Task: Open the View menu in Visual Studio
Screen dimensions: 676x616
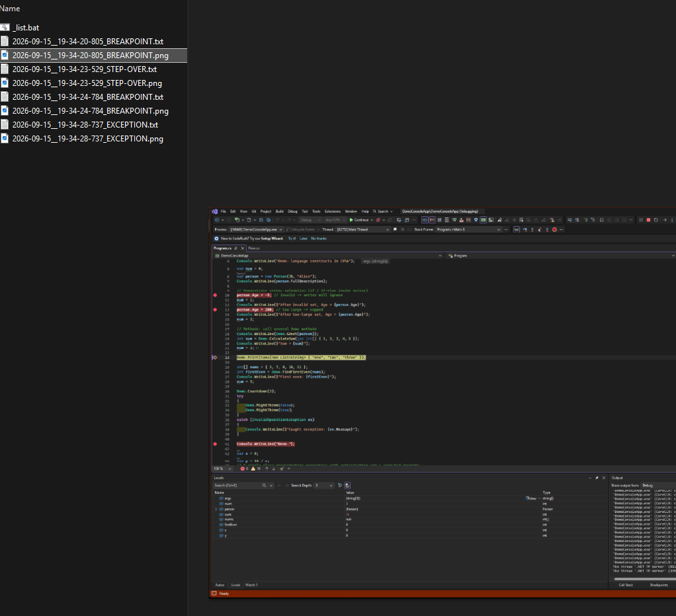Action: coord(243,212)
